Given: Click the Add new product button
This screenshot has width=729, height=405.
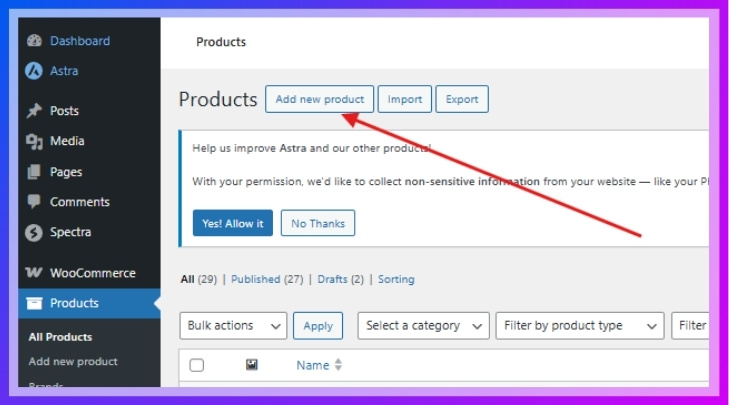Looking at the screenshot, I should (319, 99).
